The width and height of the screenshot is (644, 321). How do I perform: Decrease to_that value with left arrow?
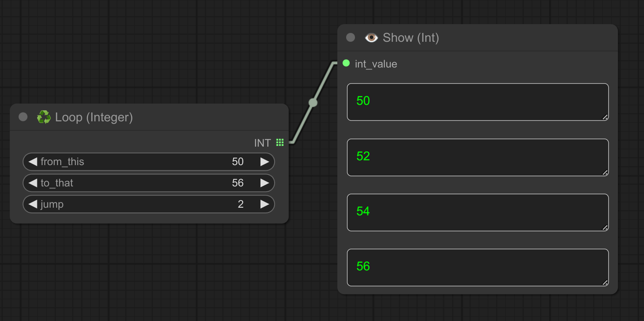click(x=33, y=183)
